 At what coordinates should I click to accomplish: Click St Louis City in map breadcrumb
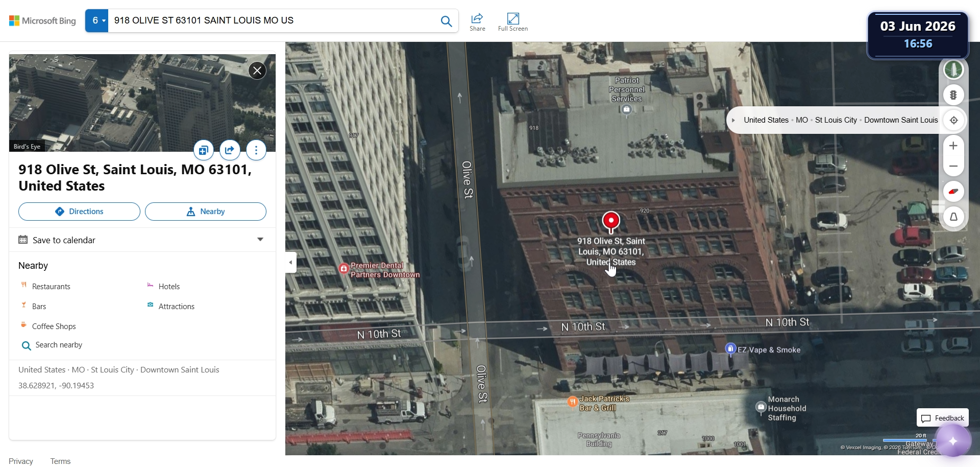coord(836,120)
